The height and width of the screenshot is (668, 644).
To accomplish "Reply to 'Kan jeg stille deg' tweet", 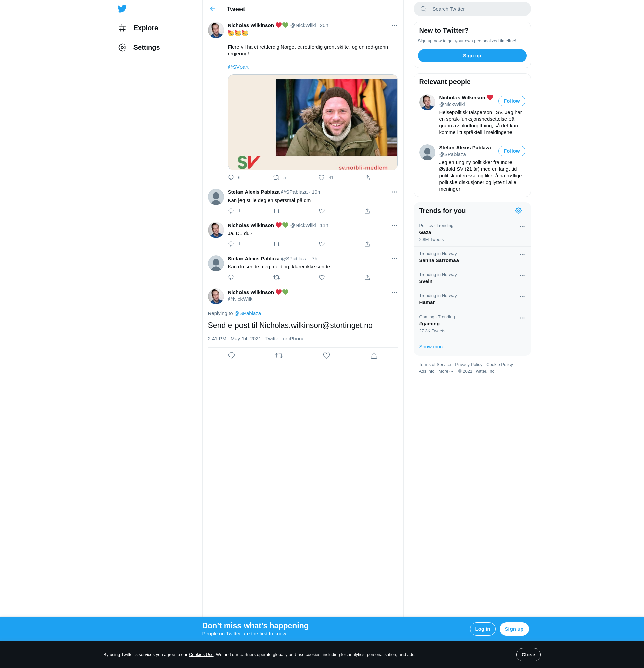I will 231,211.
